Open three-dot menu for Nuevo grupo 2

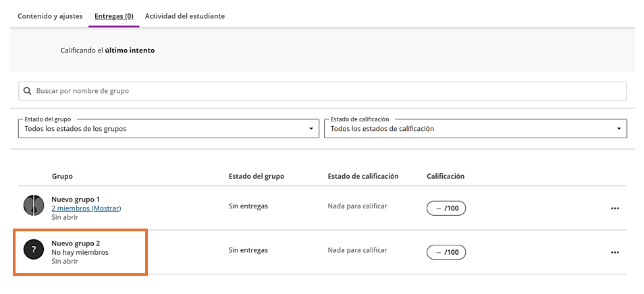click(x=614, y=252)
